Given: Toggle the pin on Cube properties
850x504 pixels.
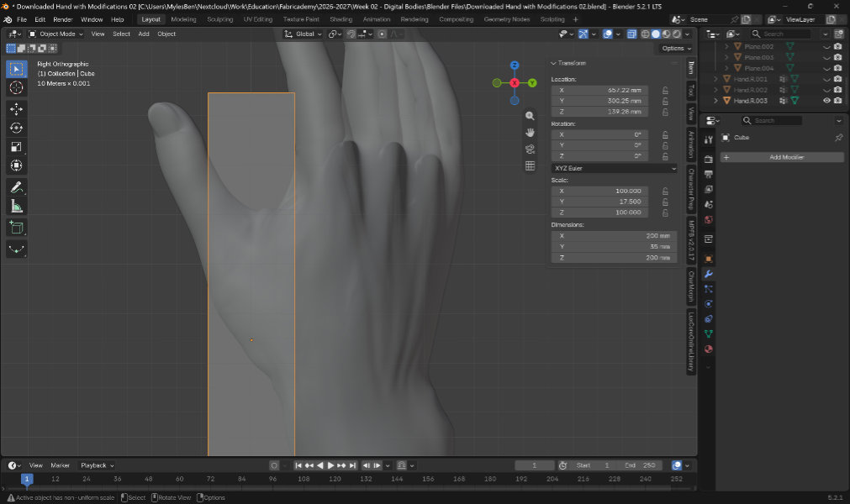Looking at the screenshot, I should [838, 138].
